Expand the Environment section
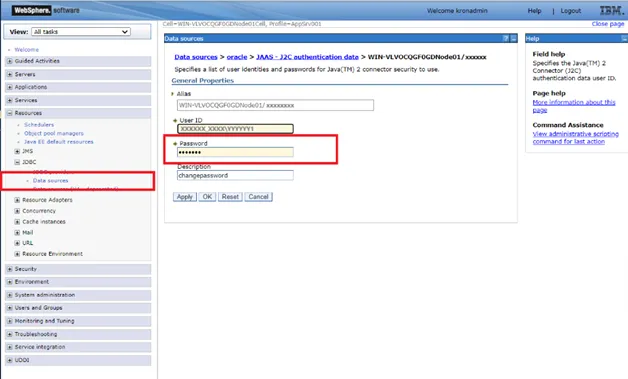628x379 pixels. [10, 282]
